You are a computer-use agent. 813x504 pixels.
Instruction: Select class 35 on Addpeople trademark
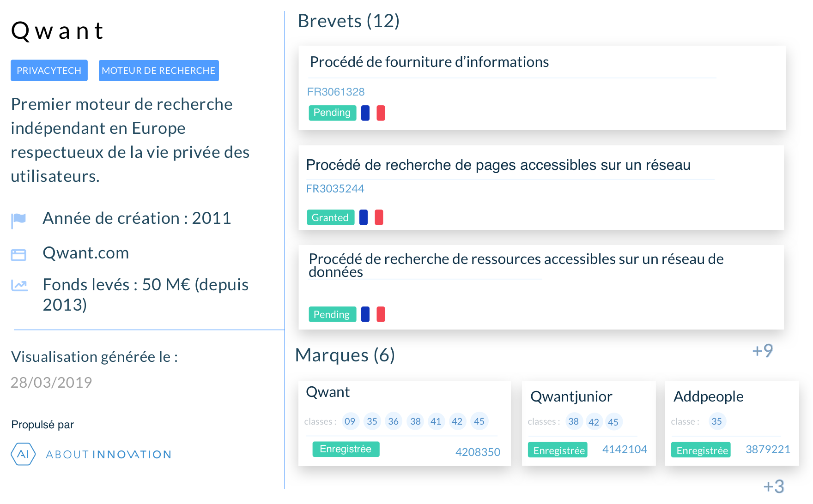click(717, 421)
